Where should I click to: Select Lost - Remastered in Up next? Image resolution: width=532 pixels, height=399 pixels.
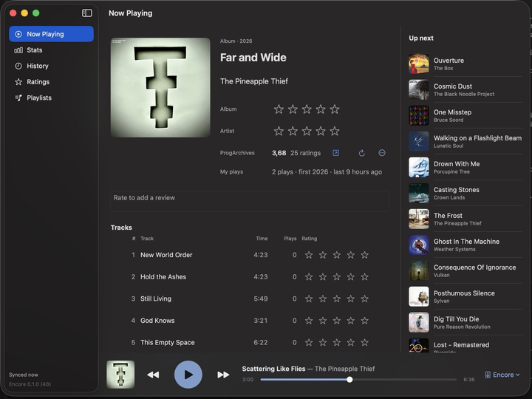(465, 345)
